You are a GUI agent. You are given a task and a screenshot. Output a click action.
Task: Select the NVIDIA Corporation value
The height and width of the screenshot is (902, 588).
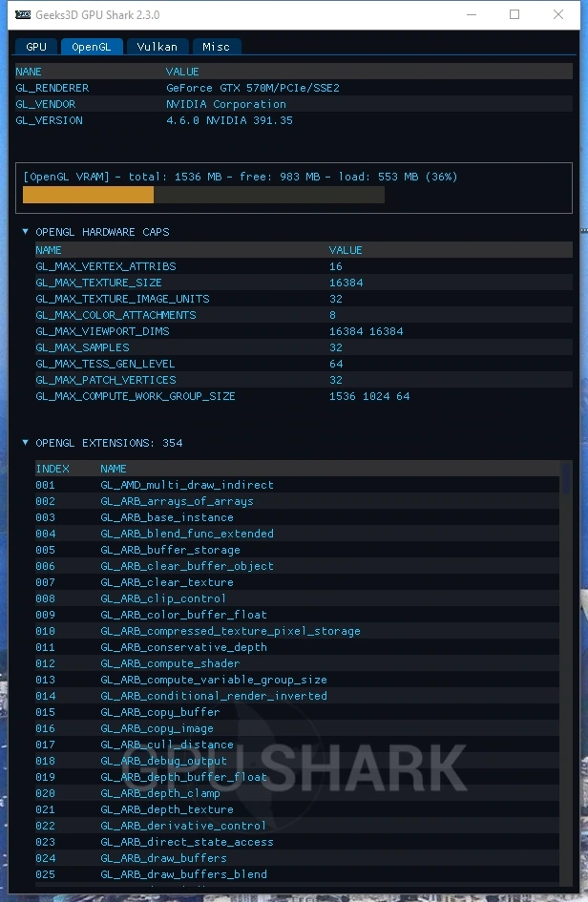click(x=226, y=104)
